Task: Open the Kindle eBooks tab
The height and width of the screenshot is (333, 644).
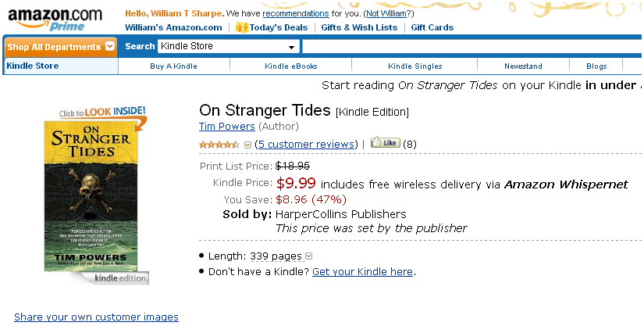Action: (x=290, y=66)
